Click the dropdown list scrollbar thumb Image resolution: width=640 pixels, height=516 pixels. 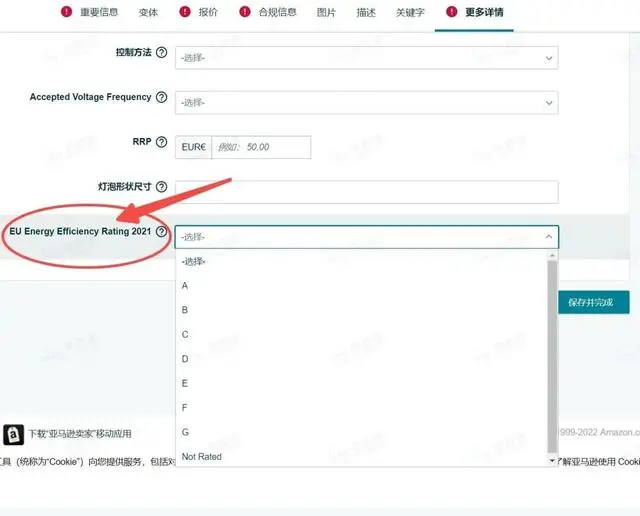click(x=552, y=357)
